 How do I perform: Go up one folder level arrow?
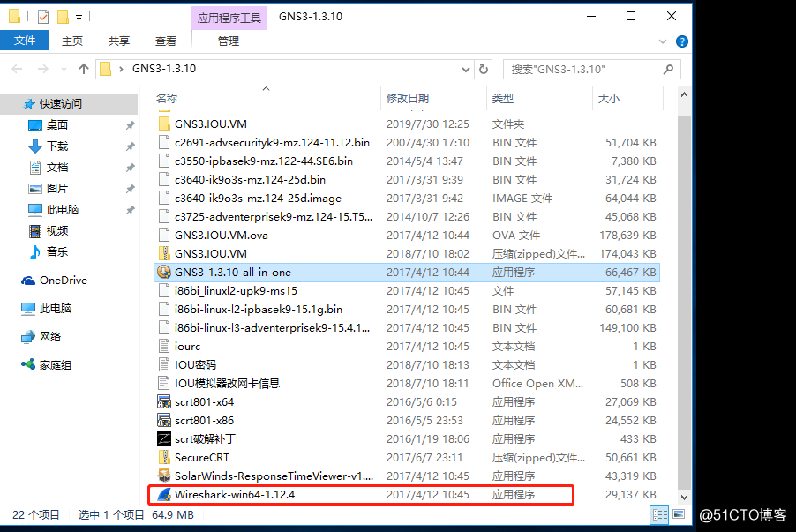click(84, 69)
